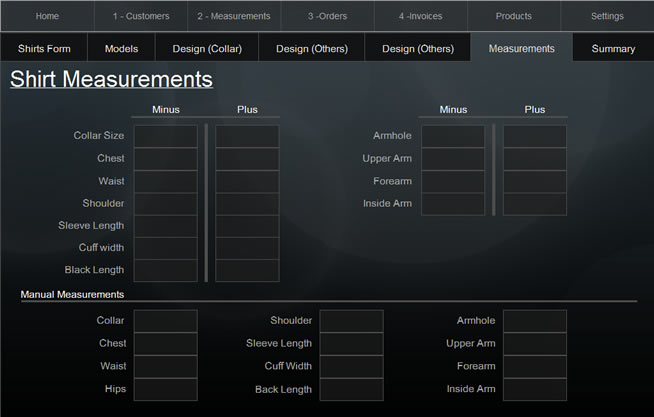Click the Collar Size label
Screen dimensions: 654x417
(x=99, y=136)
